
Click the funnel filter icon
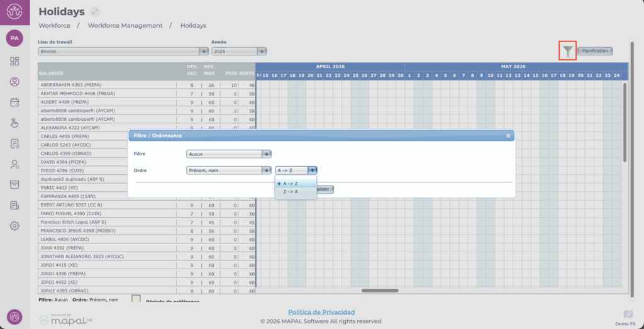(x=568, y=51)
